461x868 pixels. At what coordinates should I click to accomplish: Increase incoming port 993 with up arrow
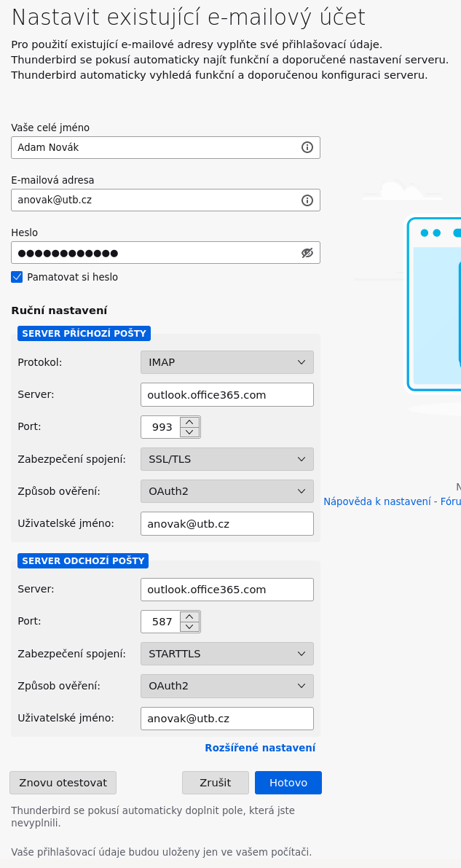[x=189, y=422]
